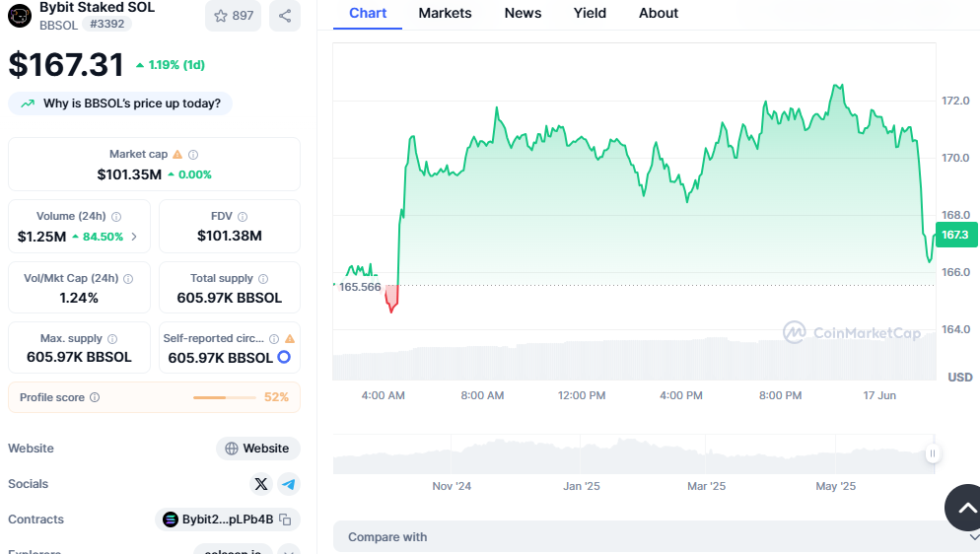
Task: Open the Website link button
Action: coord(258,449)
